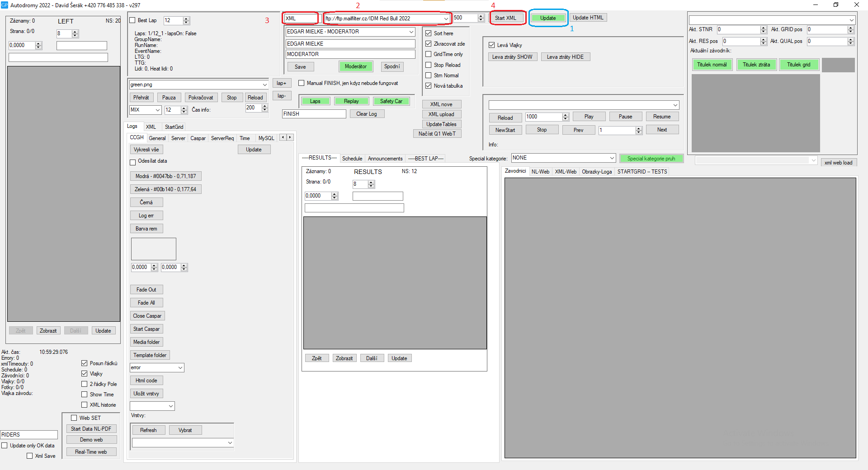
Task: Click the Autodromy app icon in title bar
Action: click(x=4, y=5)
